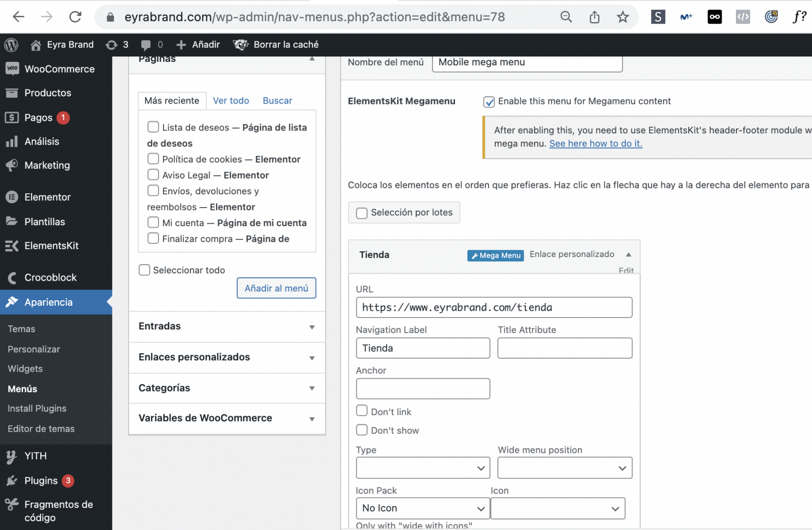Open YITH in the sidebar

(x=56, y=456)
